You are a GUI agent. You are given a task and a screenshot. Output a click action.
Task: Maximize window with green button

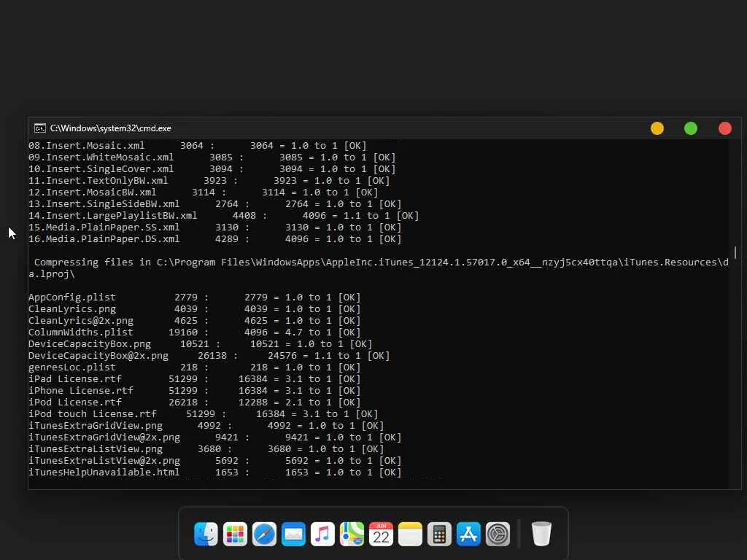coord(691,128)
